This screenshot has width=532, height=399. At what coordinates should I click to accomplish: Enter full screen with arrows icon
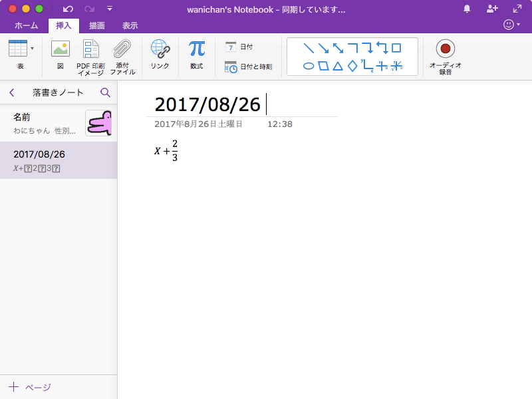(517, 9)
